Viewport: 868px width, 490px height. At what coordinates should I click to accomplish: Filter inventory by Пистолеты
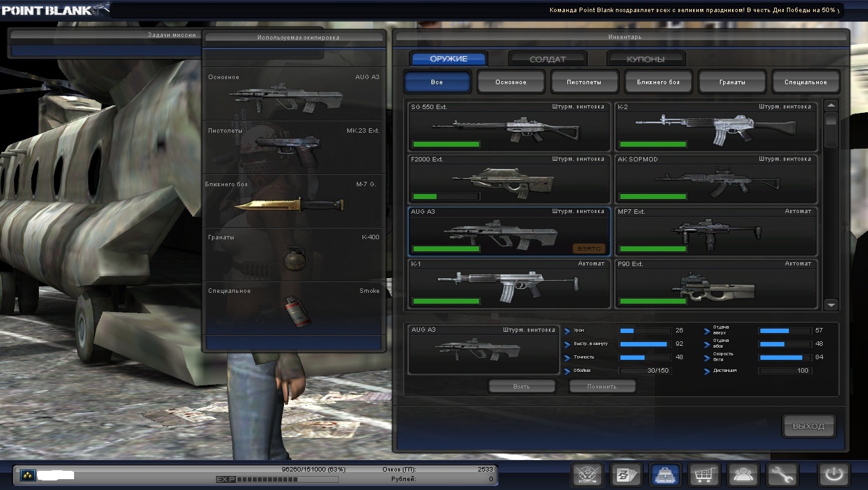585,82
